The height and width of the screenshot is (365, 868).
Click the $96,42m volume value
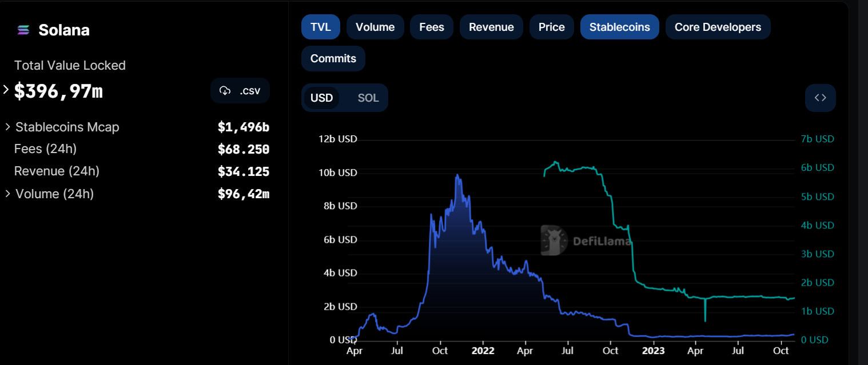pos(244,194)
